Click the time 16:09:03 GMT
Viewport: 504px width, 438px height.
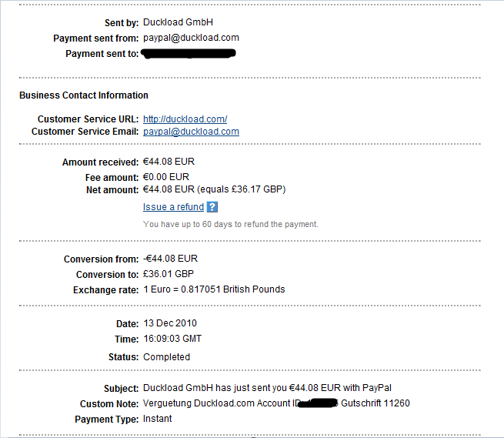(x=172, y=339)
